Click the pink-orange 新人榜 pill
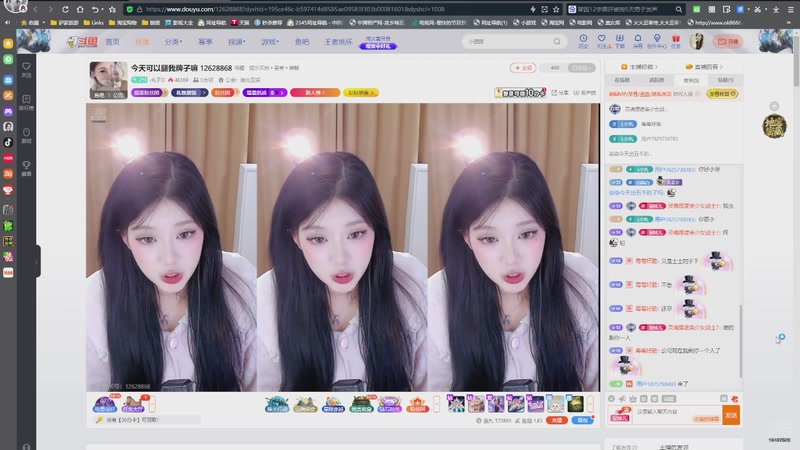 point(315,92)
